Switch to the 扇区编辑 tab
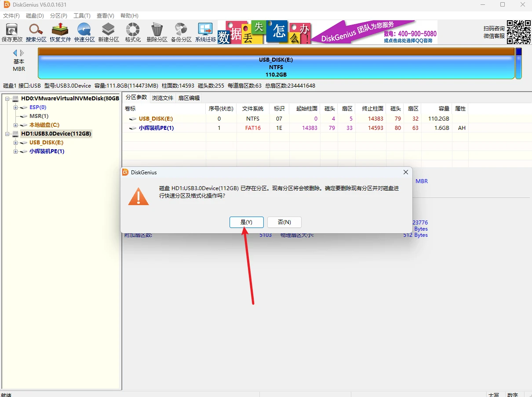 (x=189, y=98)
